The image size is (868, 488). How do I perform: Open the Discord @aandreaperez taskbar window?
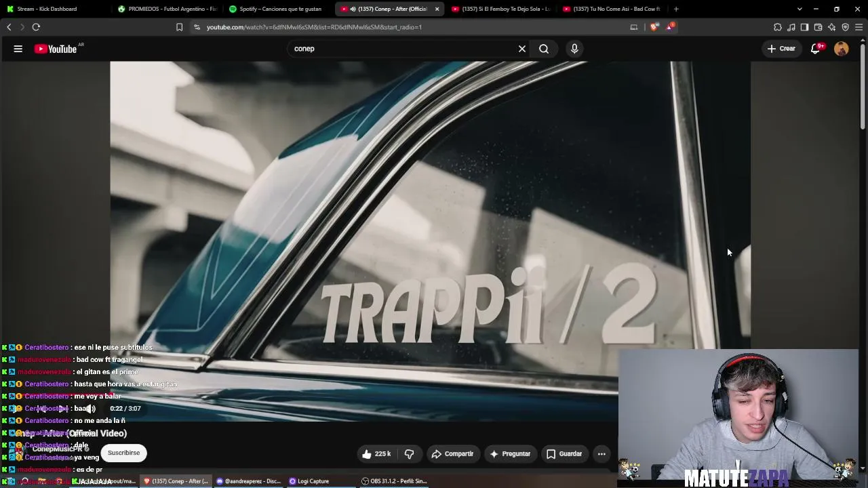248,481
